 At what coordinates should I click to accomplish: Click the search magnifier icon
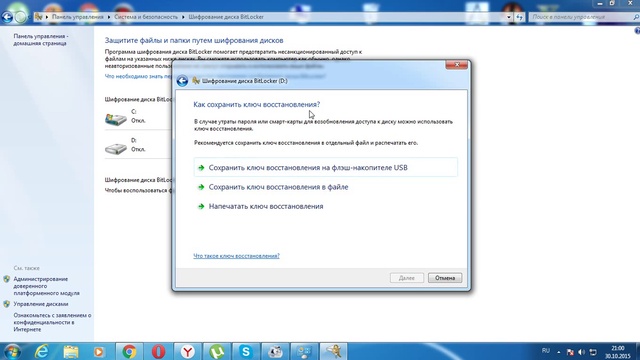click(636, 17)
